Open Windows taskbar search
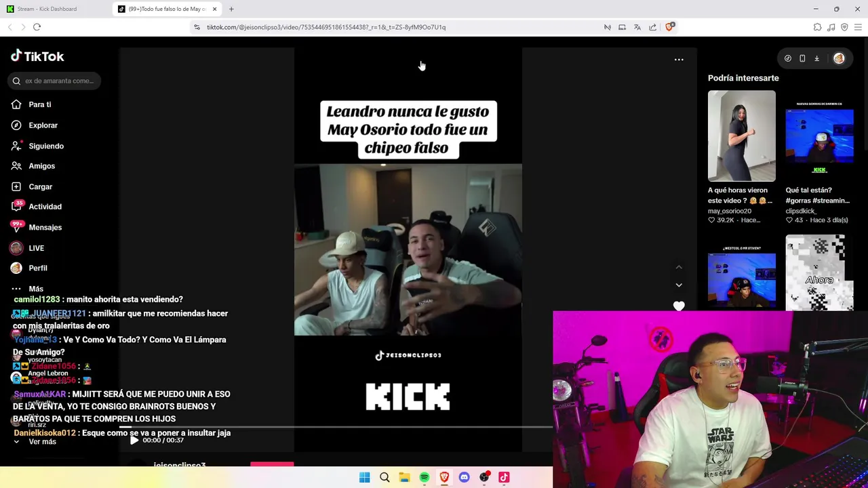Image resolution: width=868 pixels, height=488 pixels. point(384,478)
